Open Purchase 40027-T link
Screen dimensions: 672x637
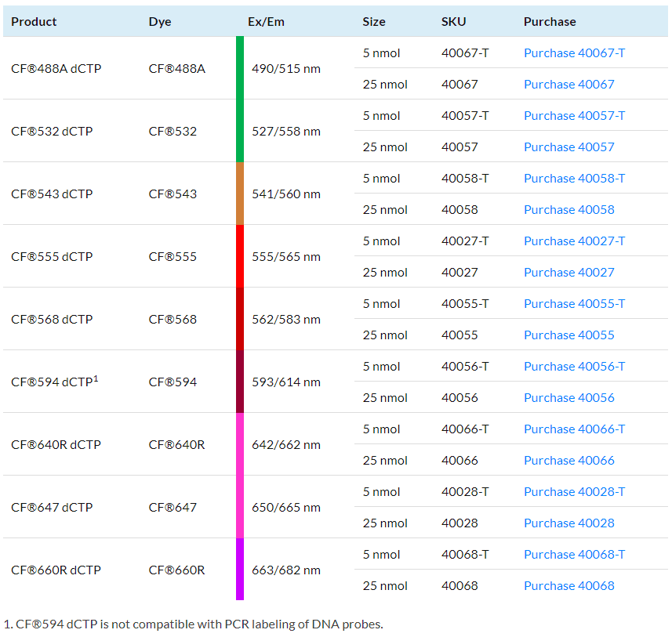click(x=574, y=241)
